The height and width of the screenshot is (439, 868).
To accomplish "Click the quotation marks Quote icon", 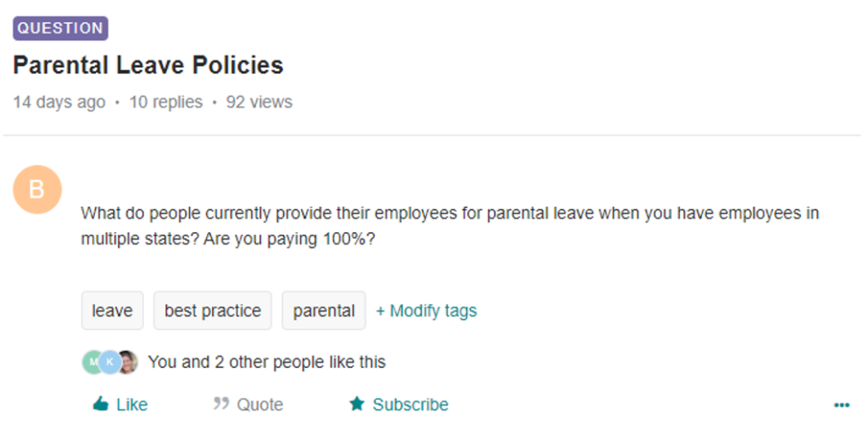I will pos(221,403).
